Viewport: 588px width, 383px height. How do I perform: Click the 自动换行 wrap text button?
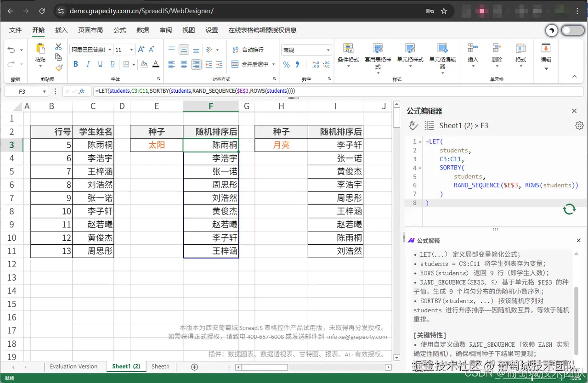click(248, 50)
